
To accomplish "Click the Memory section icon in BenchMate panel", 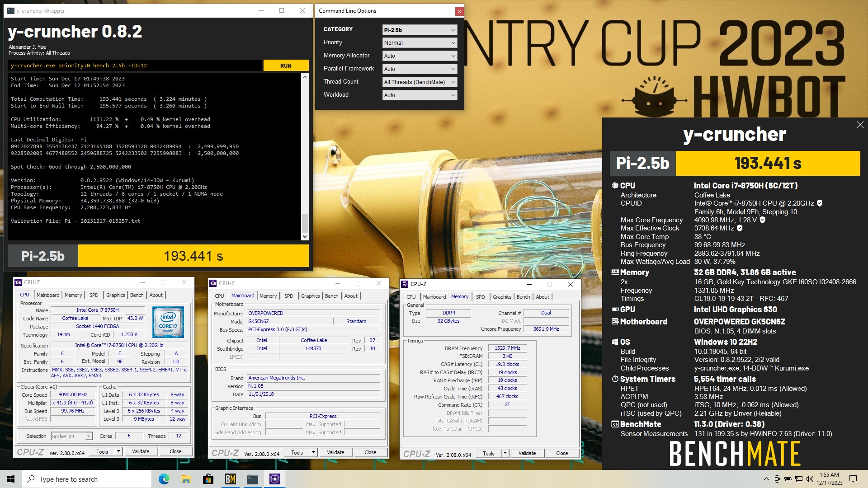I will [615, 272].
